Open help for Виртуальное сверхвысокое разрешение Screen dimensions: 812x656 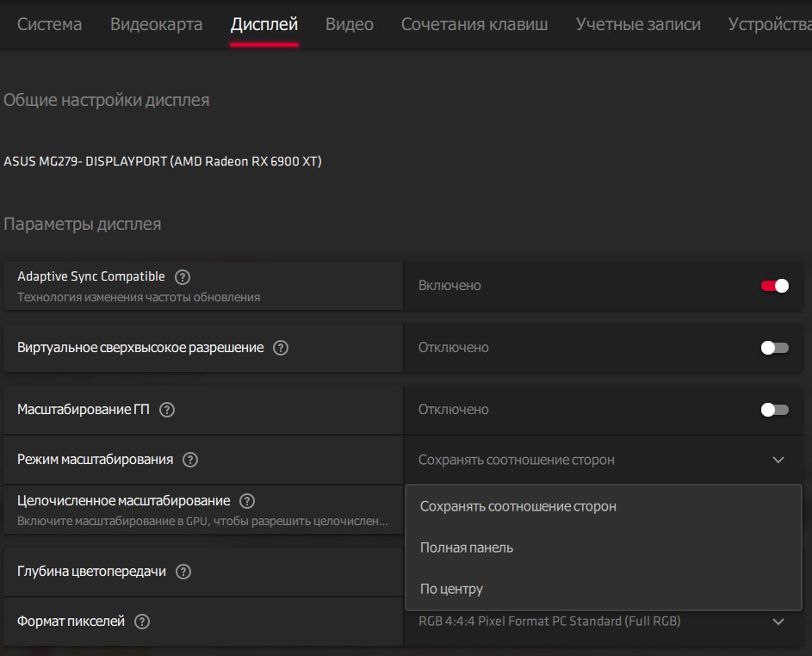pos(281,348)
